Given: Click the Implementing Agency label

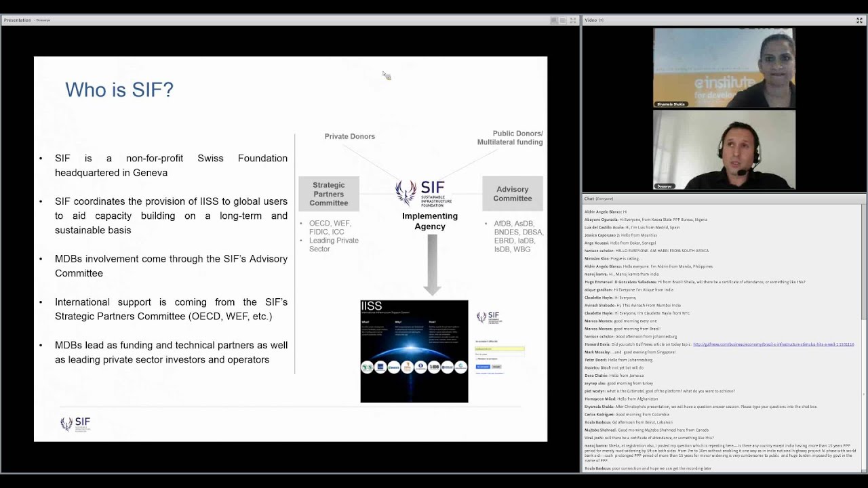Looking at the screenshot, I should [x=430, y=221].
